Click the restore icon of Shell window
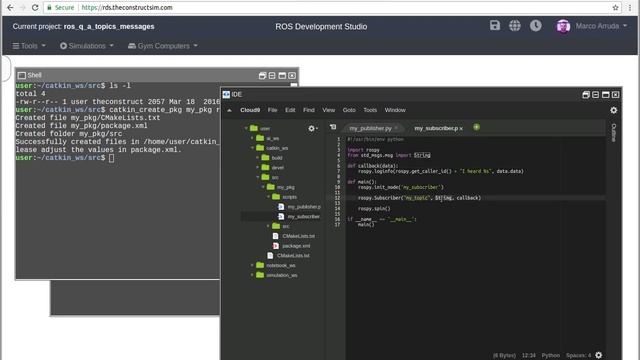Image resolution: width=640 pixels, height=360 pixels. [262, 76]
